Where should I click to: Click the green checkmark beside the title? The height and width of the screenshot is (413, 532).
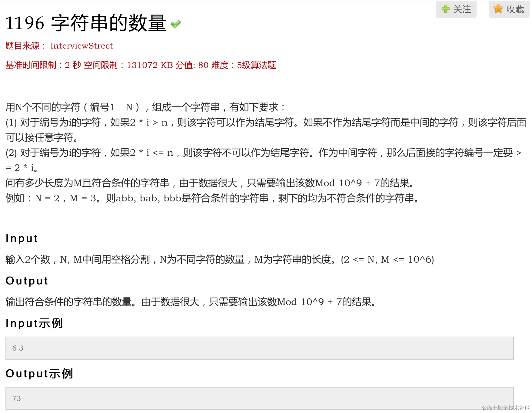click(176, 24)
